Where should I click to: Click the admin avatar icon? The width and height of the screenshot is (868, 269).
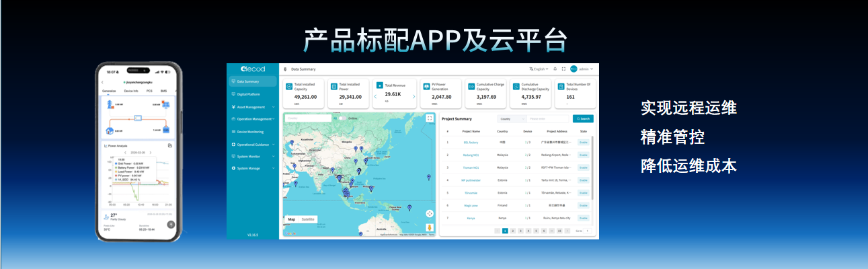click(x=574, y=69)
